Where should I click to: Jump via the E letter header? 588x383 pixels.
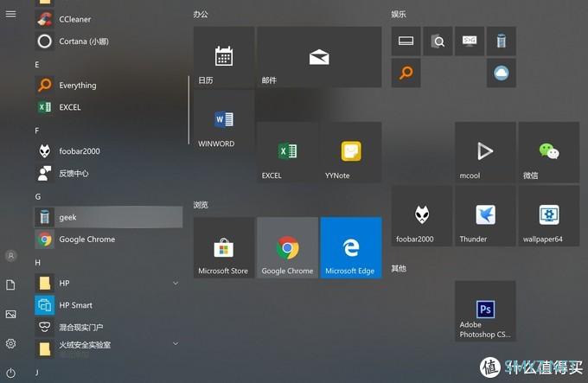click(36, 65)
